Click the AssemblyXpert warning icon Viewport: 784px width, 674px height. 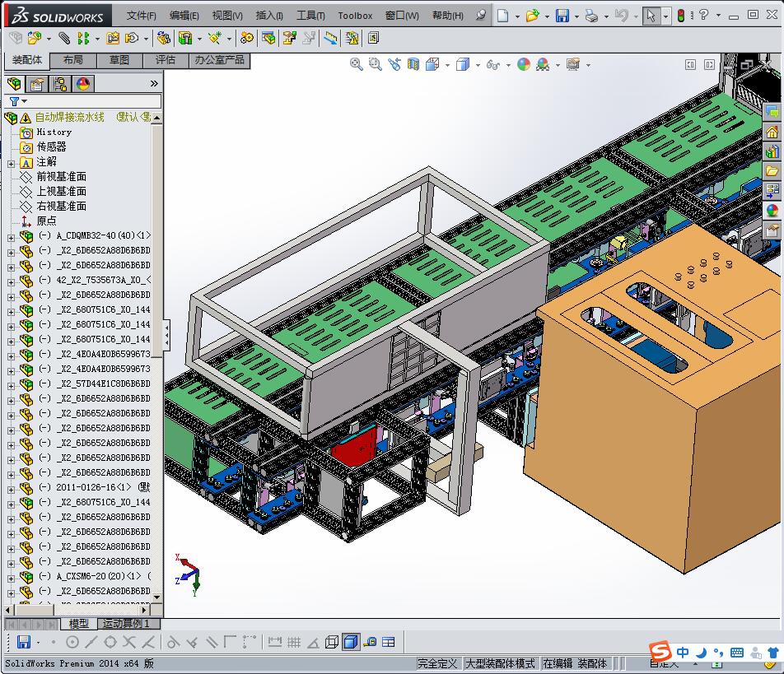[x=352, y=38]
